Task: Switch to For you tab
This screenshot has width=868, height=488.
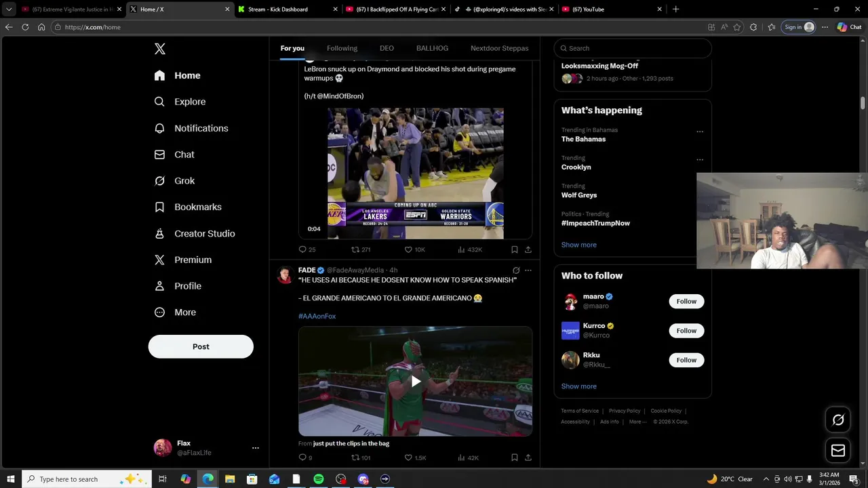Action: pos(292,48)
